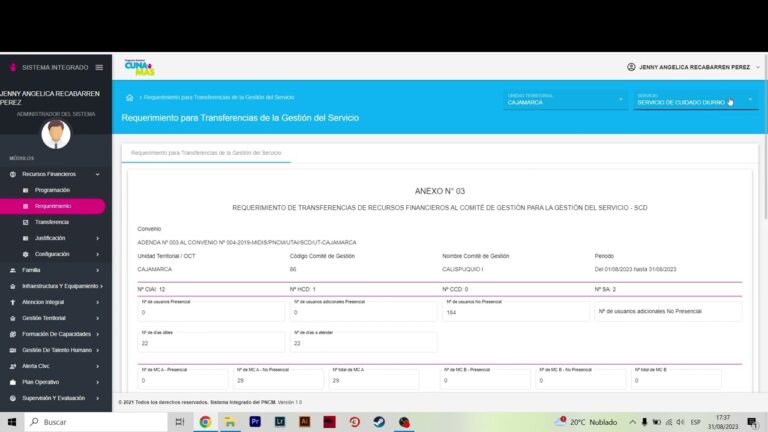Open Adobe Illustrator from the taskbar

click(305, 422)
